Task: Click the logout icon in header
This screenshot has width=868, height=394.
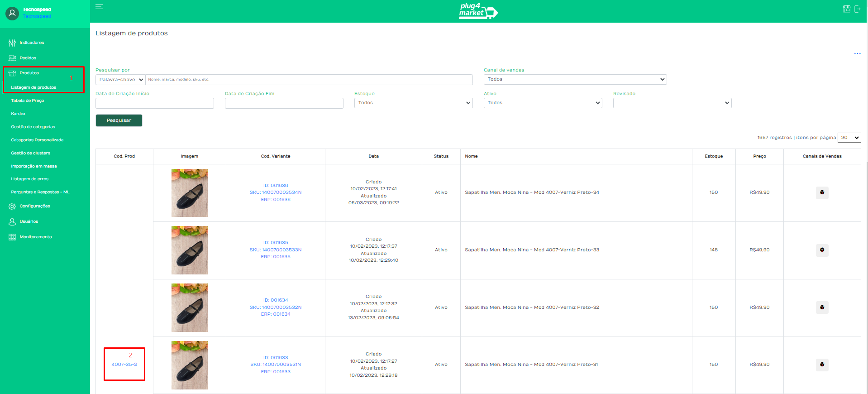Action: click(858, 9)
